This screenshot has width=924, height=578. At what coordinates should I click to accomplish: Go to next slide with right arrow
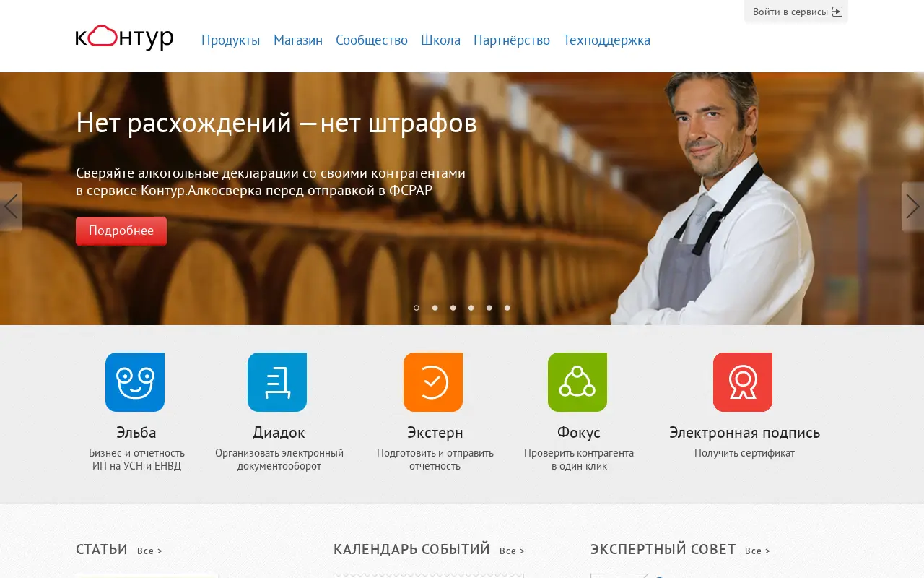coord(912,207)
